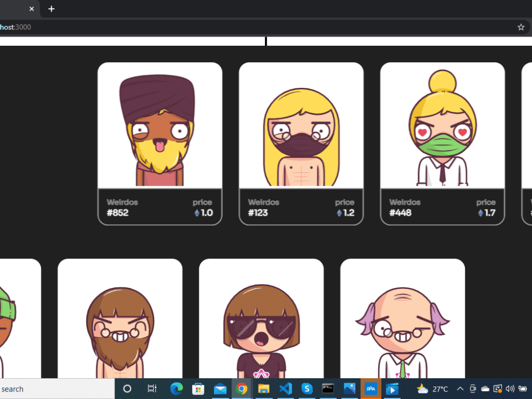Open the Movies & TV app from taskbar

(x=392, y=389)
